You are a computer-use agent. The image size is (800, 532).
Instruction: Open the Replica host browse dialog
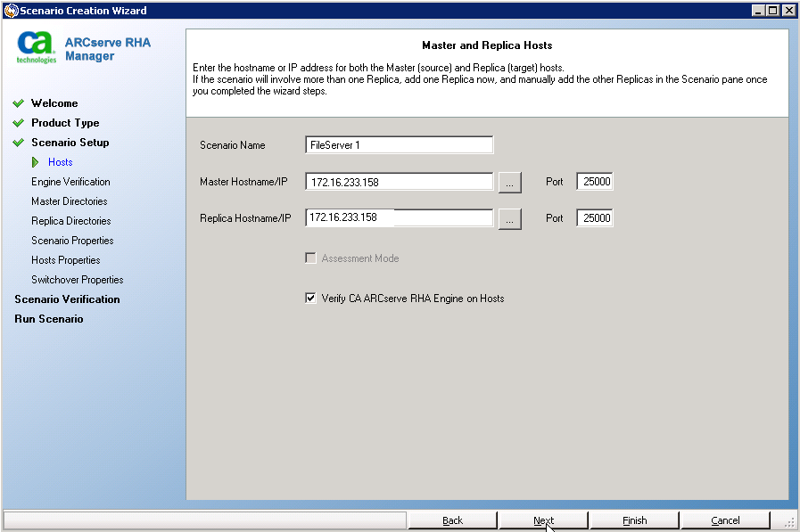[x=509, y=217]
